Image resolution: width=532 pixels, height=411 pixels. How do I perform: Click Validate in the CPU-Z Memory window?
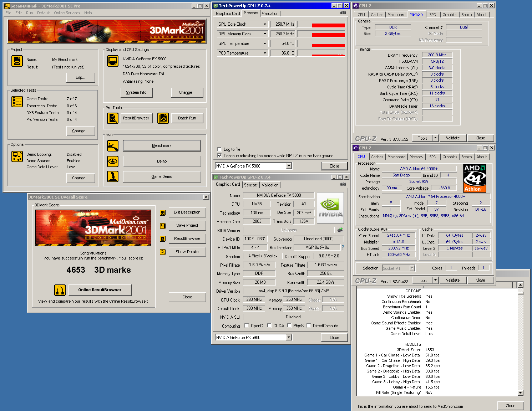tap(453, 138)
